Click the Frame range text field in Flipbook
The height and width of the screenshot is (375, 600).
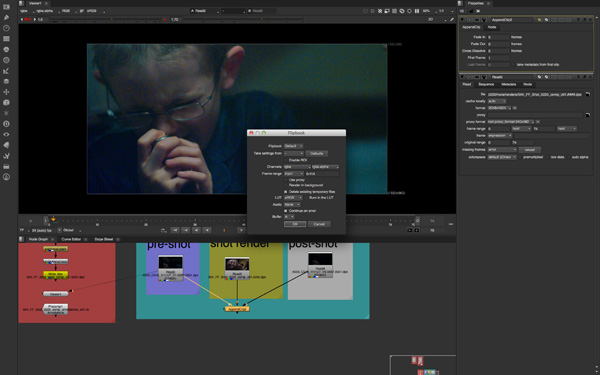click(x=322, y=174)
